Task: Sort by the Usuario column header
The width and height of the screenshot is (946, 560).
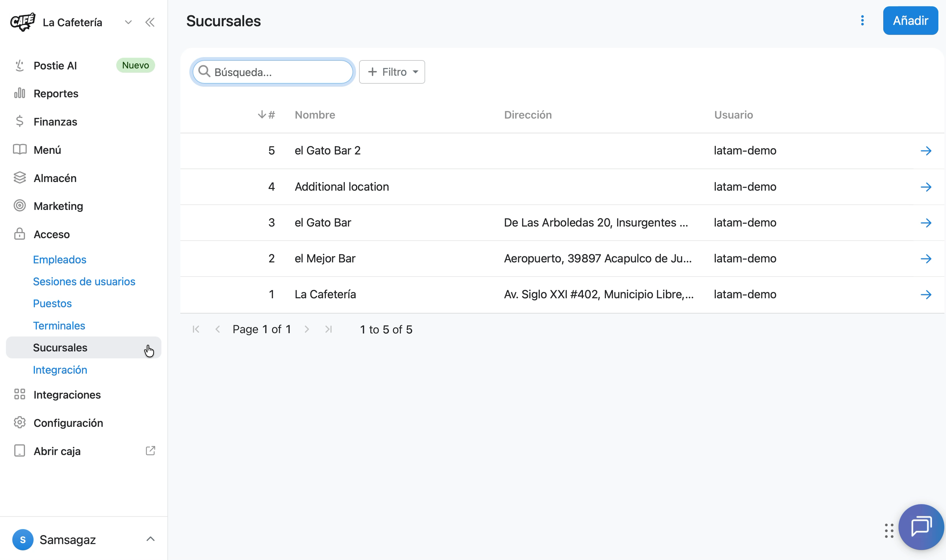Action: tap(733, 115)
